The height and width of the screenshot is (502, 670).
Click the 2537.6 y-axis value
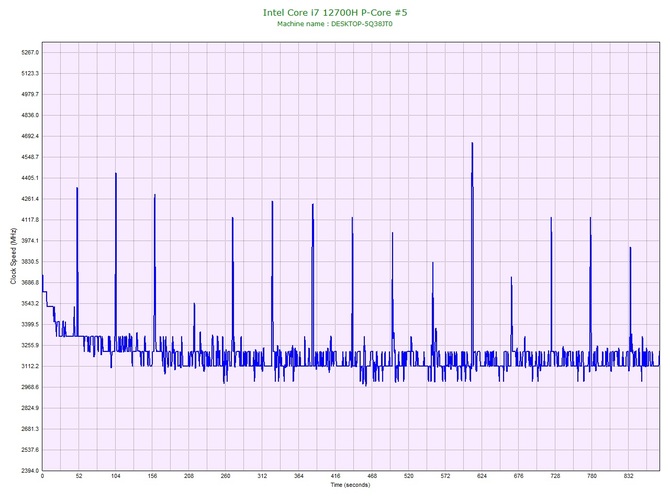pos(30,450)
